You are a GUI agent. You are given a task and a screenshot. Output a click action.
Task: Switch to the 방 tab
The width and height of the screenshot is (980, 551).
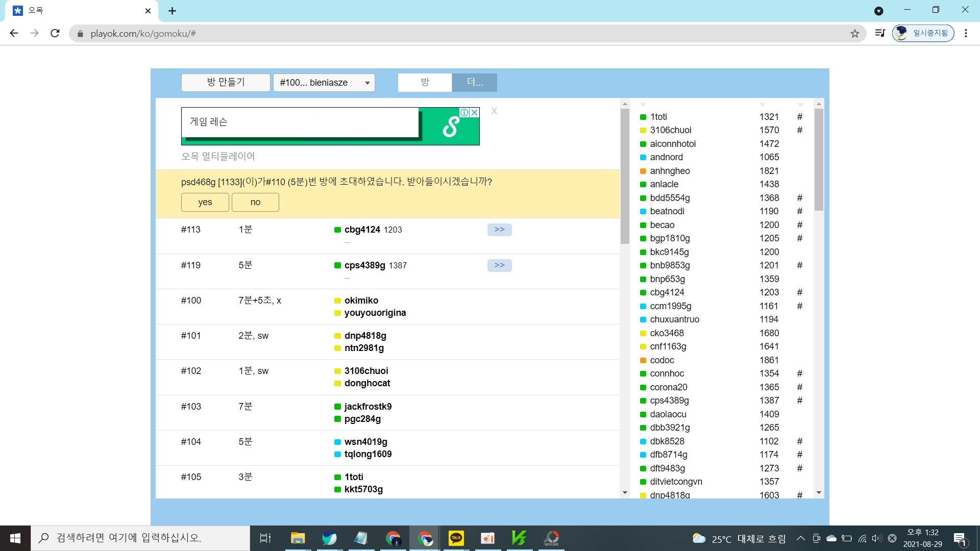click(425, 83)
